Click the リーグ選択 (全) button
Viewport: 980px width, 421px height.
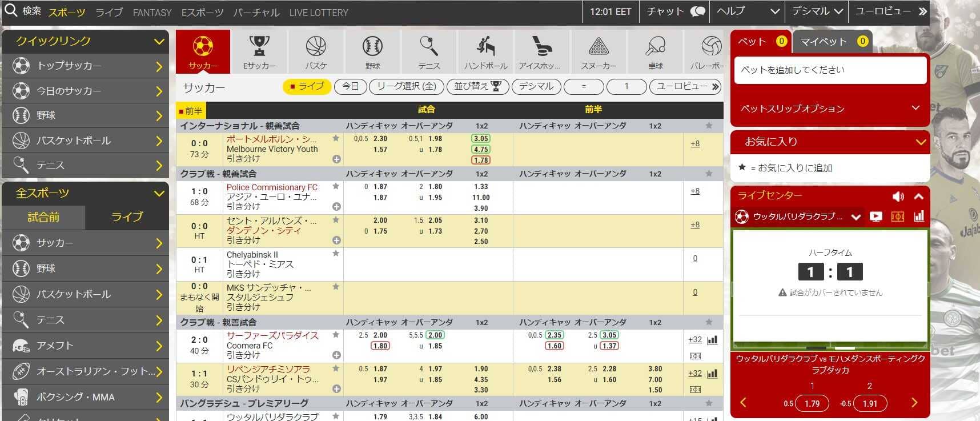pyautogui.click(x=407, y=86)
